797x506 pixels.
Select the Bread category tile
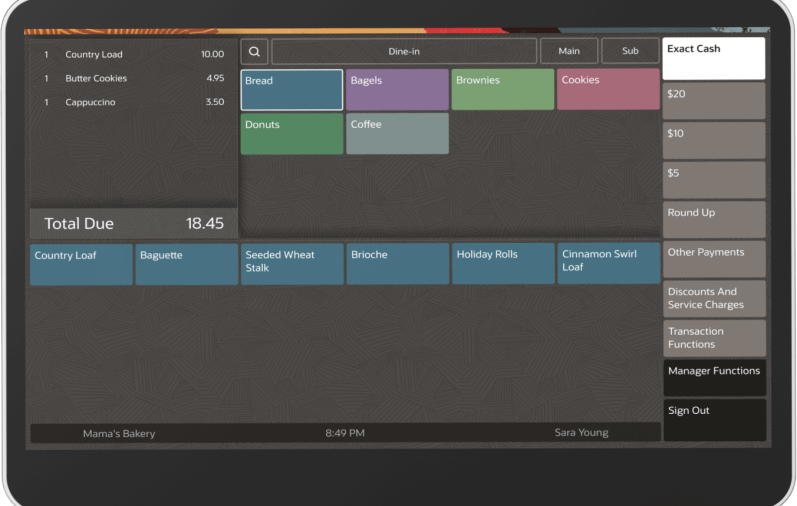292,89
